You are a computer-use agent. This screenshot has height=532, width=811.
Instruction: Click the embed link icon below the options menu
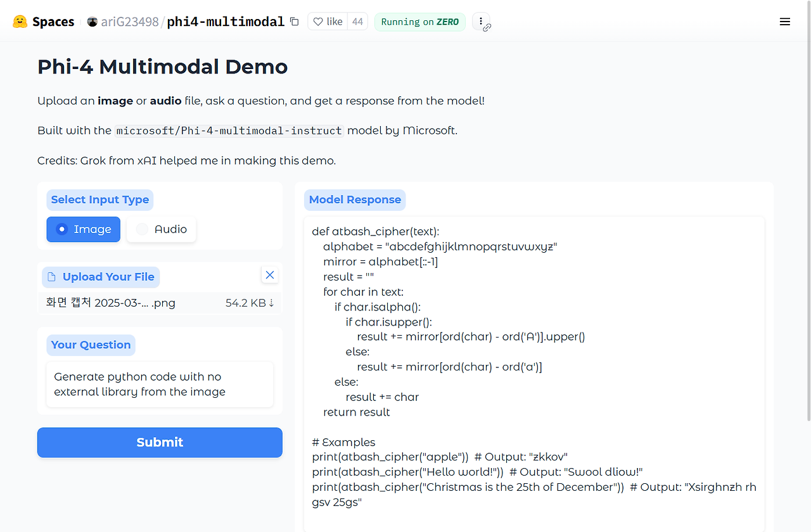(487, 28)
